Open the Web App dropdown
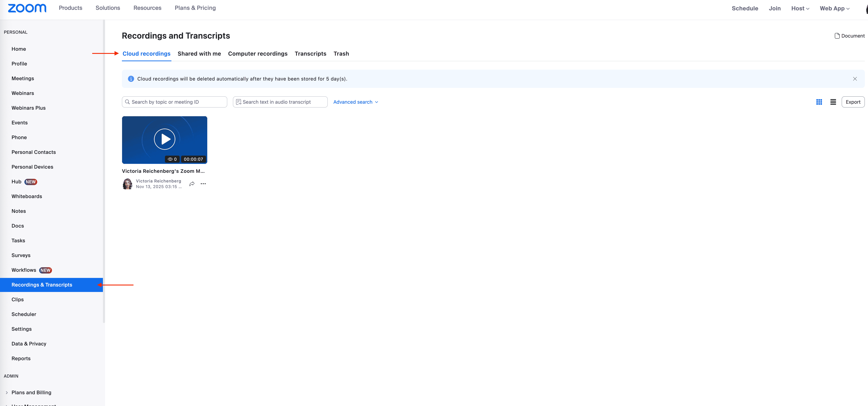 (834, 8)
